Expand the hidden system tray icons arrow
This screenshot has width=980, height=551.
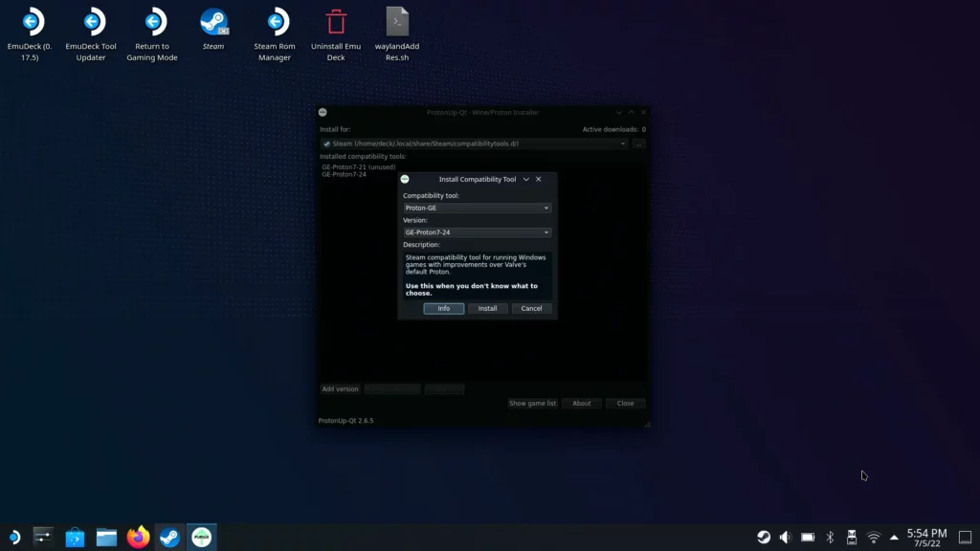point(895,538)
